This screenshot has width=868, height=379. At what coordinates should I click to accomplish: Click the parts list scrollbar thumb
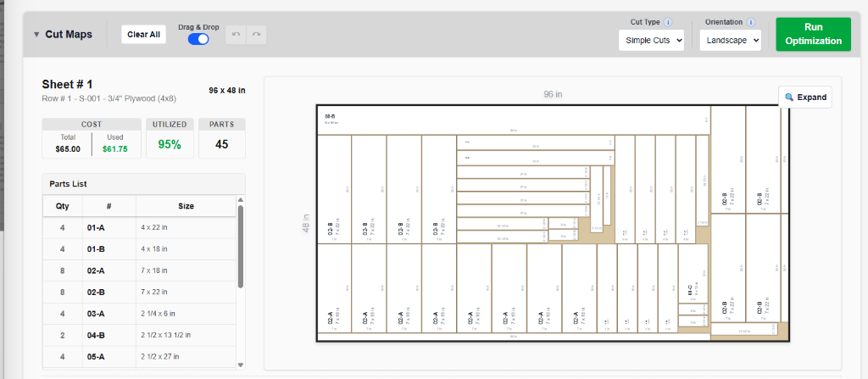point(240,247)
